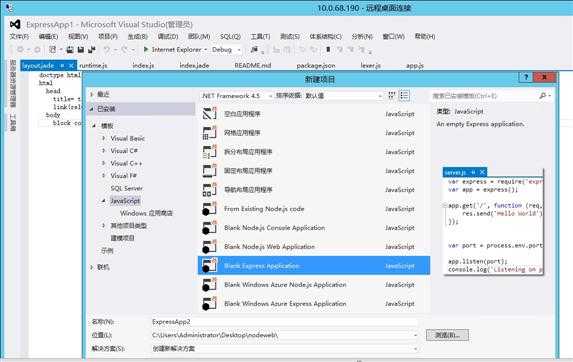Click the dialog help question mark button
This screenshot has width=573, height=362.
click(525, 77)
